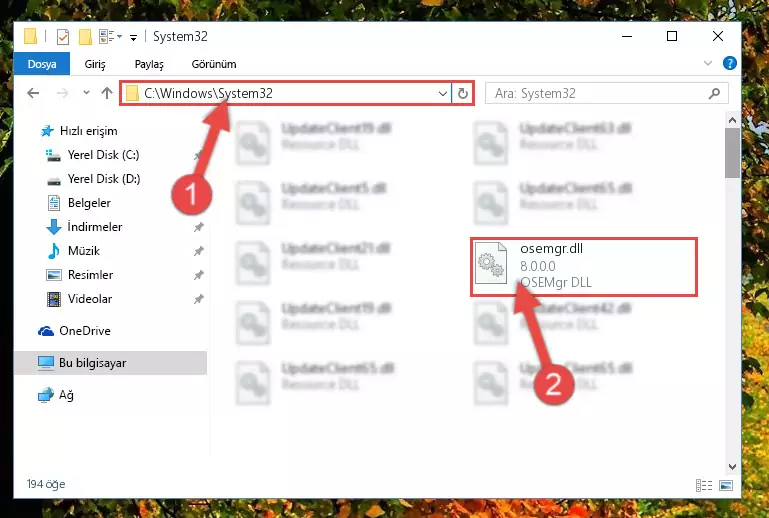Image resolution: width=769 pixels, height=518 pixels.
Task: Open the Customize Quick Access Toolbar dropdown
Action: click(133, 37)
